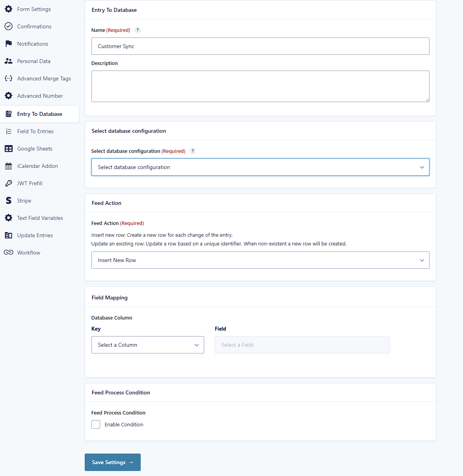Image resolution: width=463 pixels, height=476 pixels.
Task: Click the Save Settings button
Action: click(x=112, y=462)
